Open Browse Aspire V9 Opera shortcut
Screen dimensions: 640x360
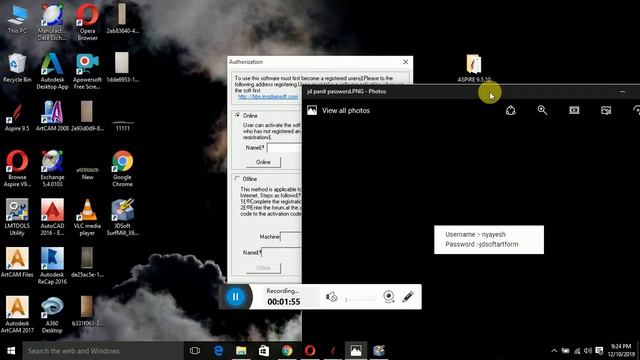[17, 167]
